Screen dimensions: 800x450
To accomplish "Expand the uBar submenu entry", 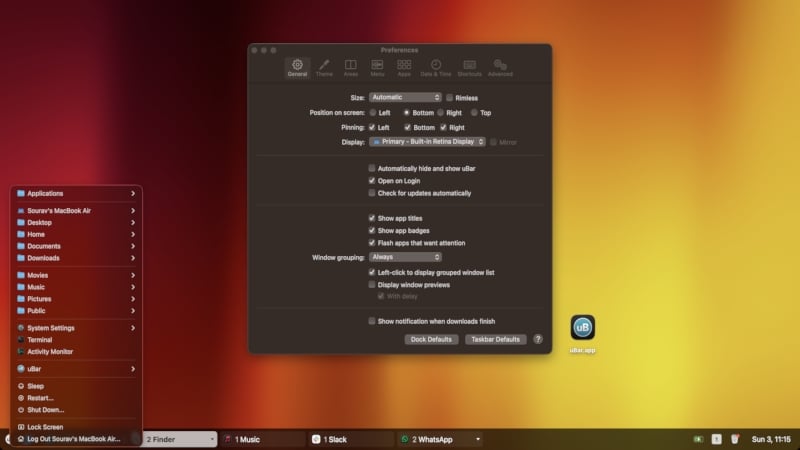I will pyautogui.click(x=76, y=369).
